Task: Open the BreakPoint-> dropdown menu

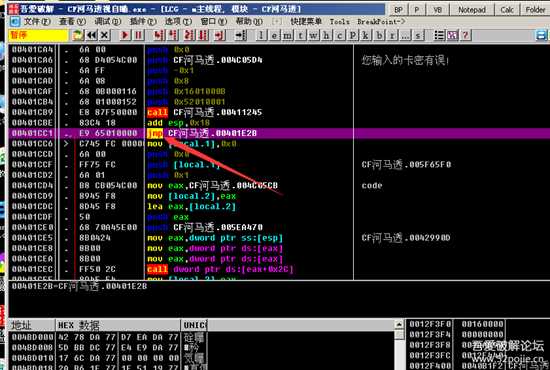Action: [x=381, y=22]
